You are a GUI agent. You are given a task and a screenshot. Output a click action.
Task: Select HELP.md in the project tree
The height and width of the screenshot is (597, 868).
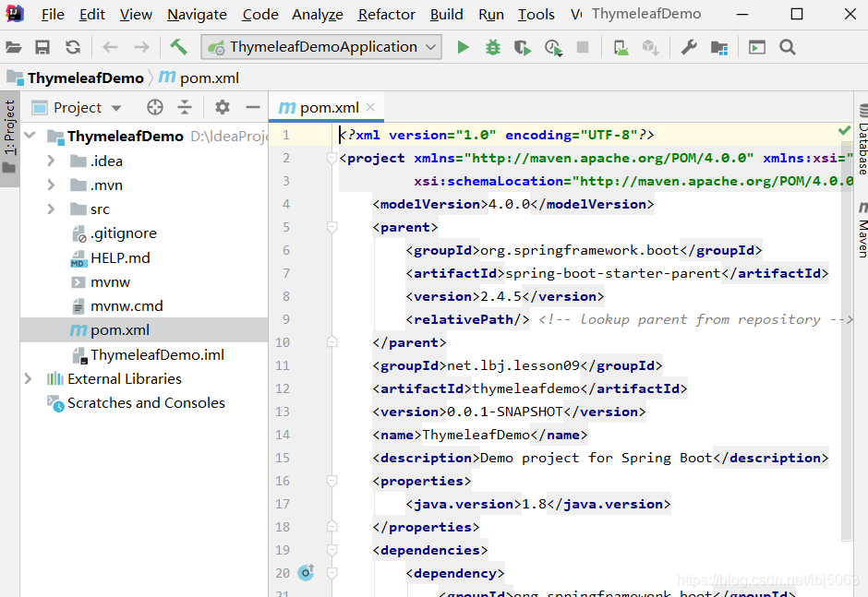(x=120, y=257)
